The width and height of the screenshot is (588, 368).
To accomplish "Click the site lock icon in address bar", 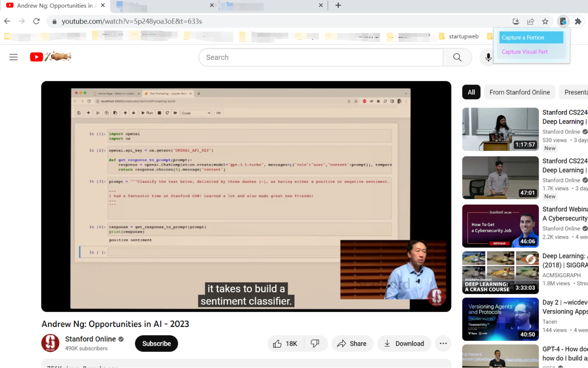I will (55, 21).
